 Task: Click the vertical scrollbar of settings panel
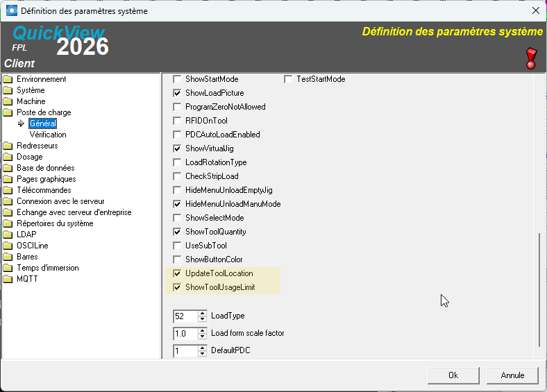click(x=539, y=289)
